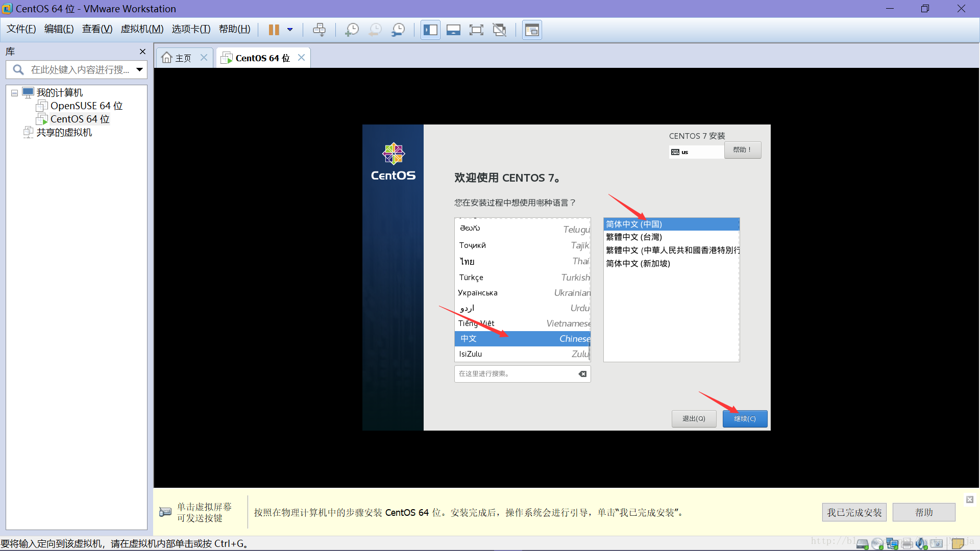Open the 帮助(H) menu
This screenshot has height=551, width=980.
tap(234, 29)
